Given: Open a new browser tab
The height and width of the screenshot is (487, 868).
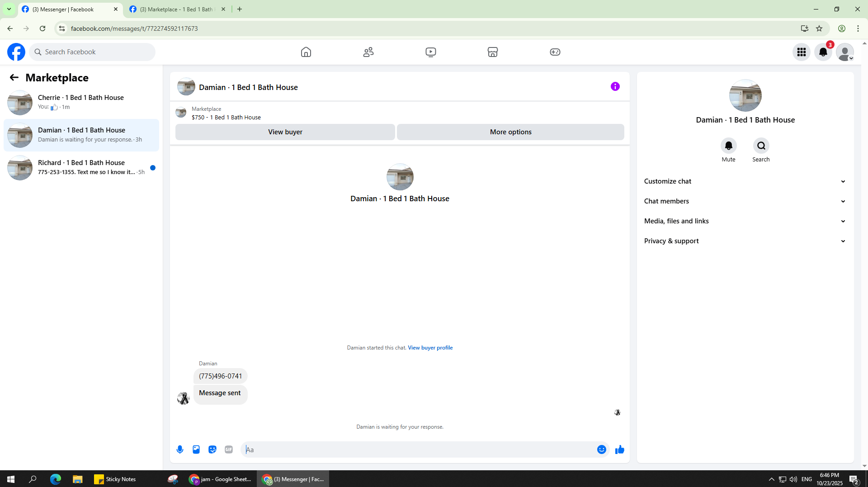Looking at the screenshot, I should tap(240, 9).
